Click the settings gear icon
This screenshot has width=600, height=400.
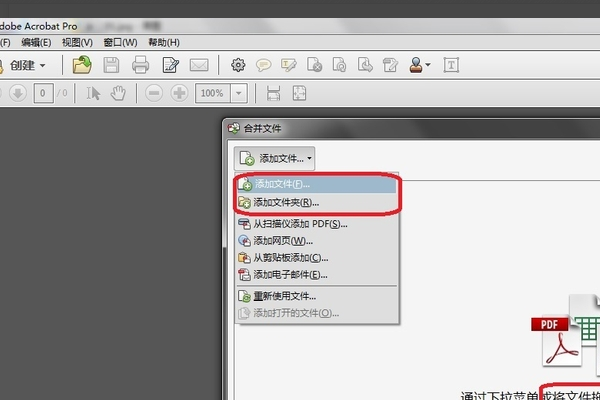tap(238, 65)
